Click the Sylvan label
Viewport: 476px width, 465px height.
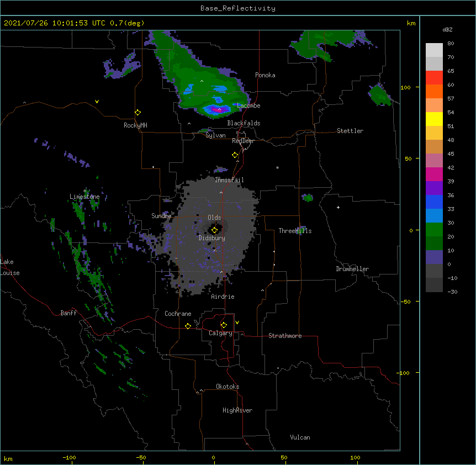click(x=215, y=135)
